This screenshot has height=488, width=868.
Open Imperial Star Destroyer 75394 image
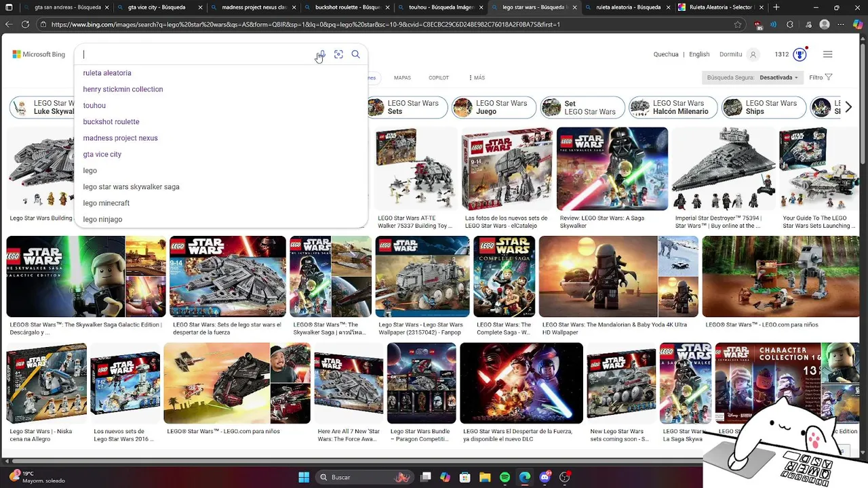[724, 169]
